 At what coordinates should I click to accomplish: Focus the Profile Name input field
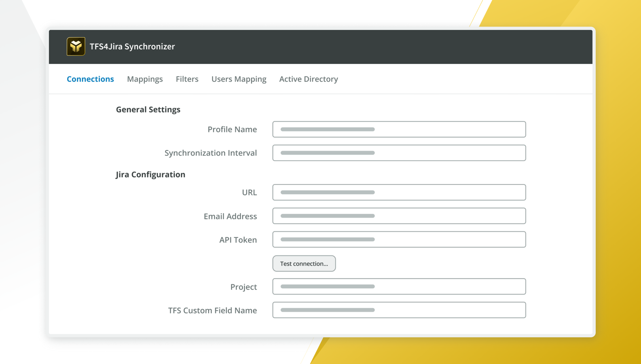pos(399,129)
